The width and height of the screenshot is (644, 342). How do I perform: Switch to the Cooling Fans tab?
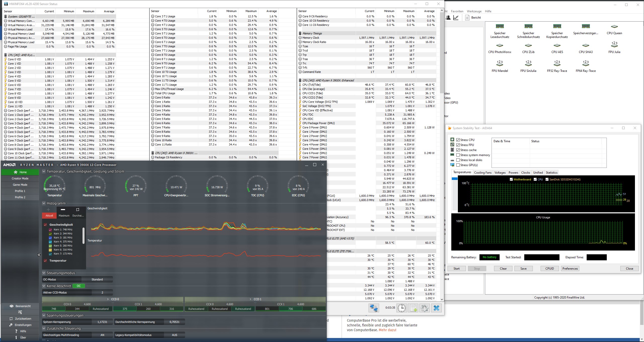click(482, 173)
